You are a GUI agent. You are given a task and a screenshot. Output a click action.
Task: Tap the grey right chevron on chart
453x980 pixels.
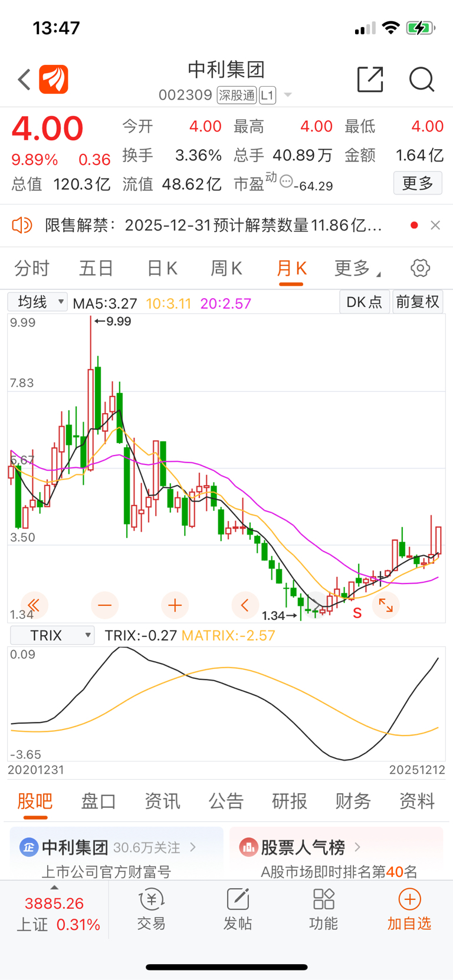pyautogui.click(x=316, y=605)
